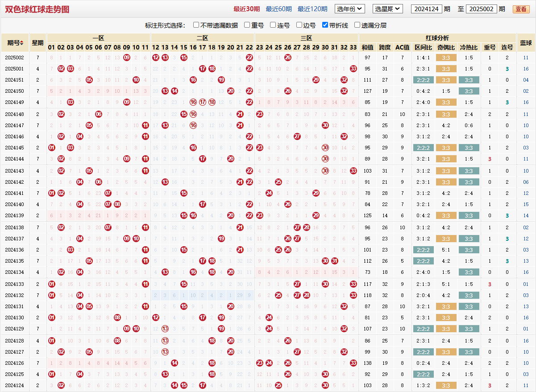Click blue ball 04 in row 2024151
This screenshot has height=392, width=536.
[x=526, y=80]
